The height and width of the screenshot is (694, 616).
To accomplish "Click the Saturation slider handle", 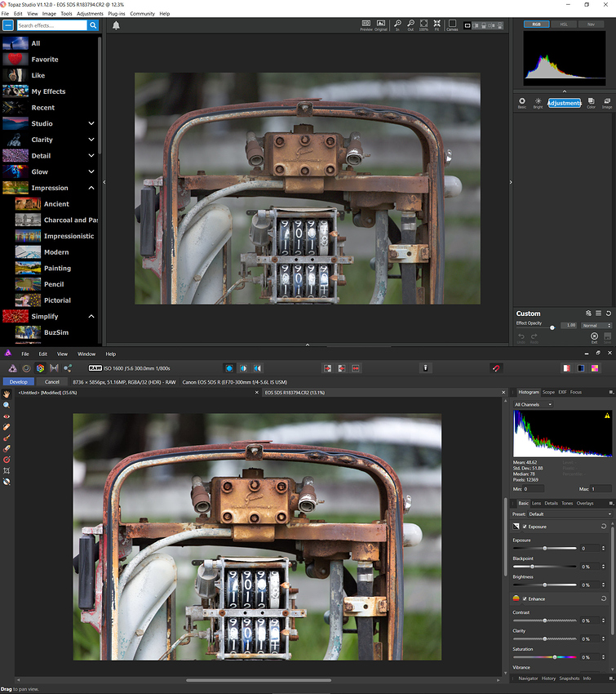I will pyautogui.click(x=555, y=656).
